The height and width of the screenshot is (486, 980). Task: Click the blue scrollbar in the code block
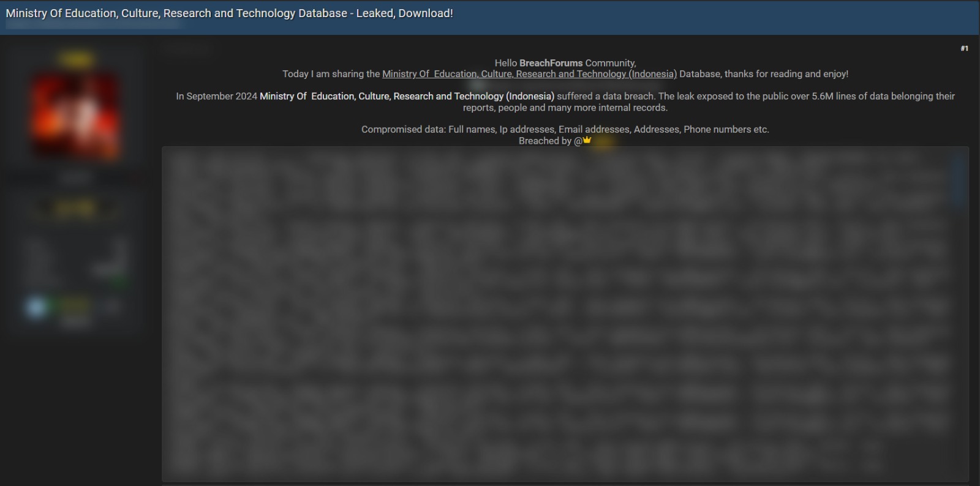[960, 181]
